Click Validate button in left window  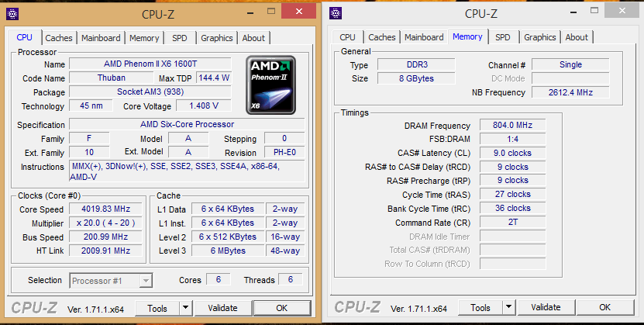(x=222, y=308)
